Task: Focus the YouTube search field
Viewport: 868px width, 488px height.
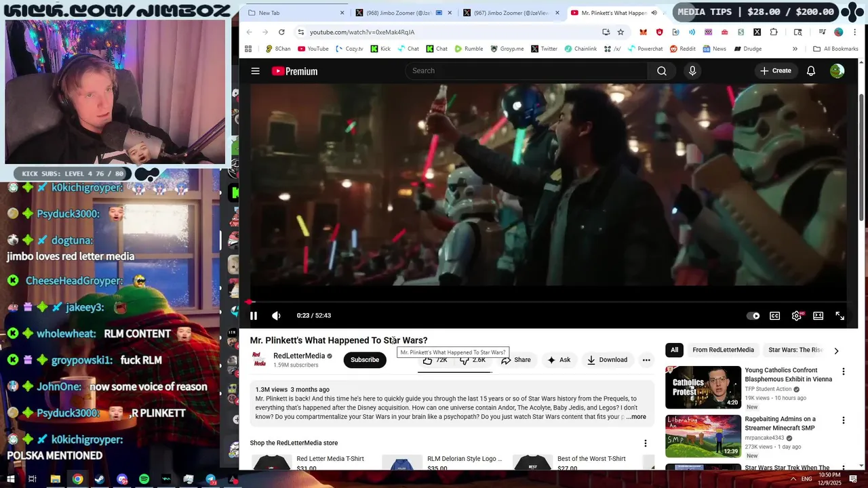Action: [x=527, y=71]
